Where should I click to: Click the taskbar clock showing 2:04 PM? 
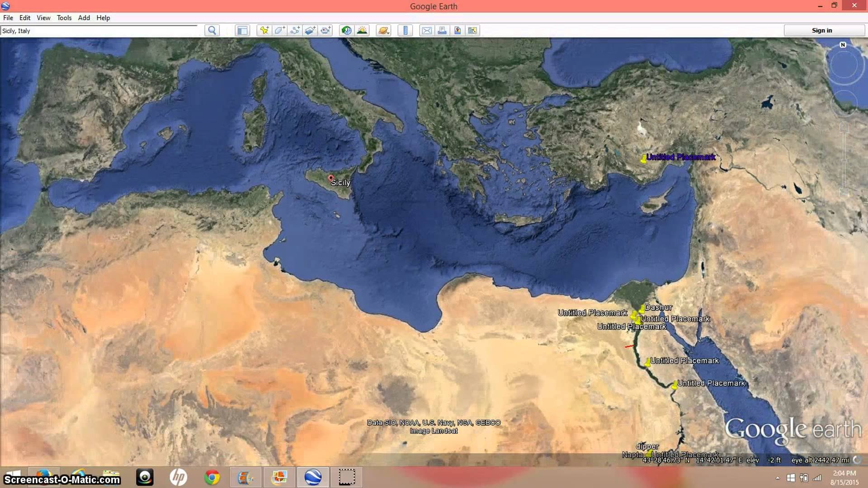coord(844,478)
